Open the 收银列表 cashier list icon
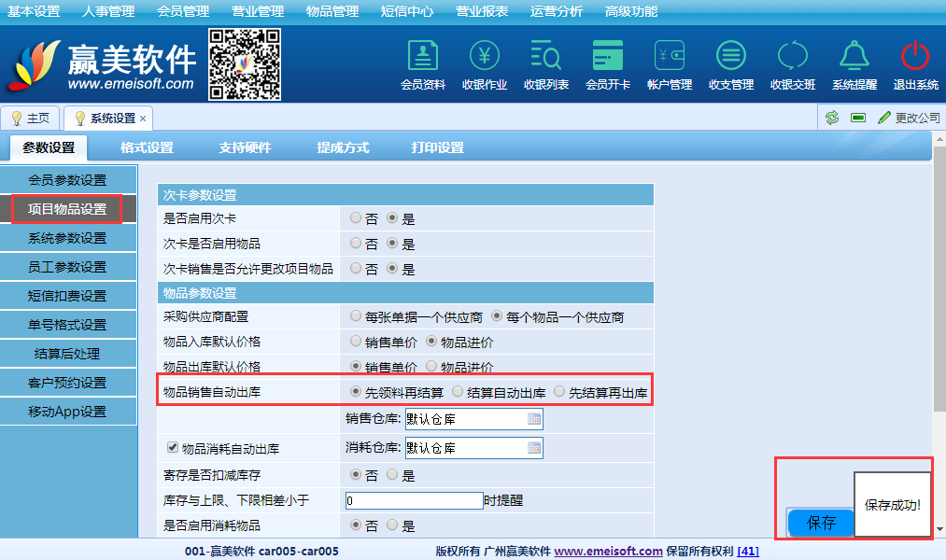 pyautogui.click(x=545, y=58)
